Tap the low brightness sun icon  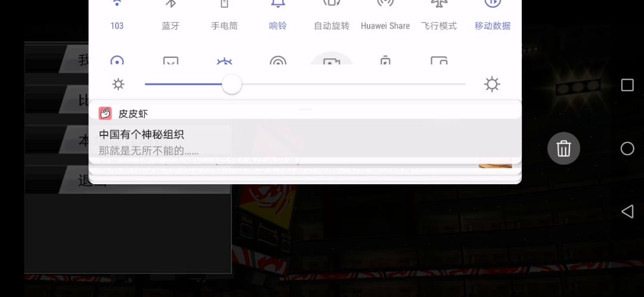pos(118,85)
